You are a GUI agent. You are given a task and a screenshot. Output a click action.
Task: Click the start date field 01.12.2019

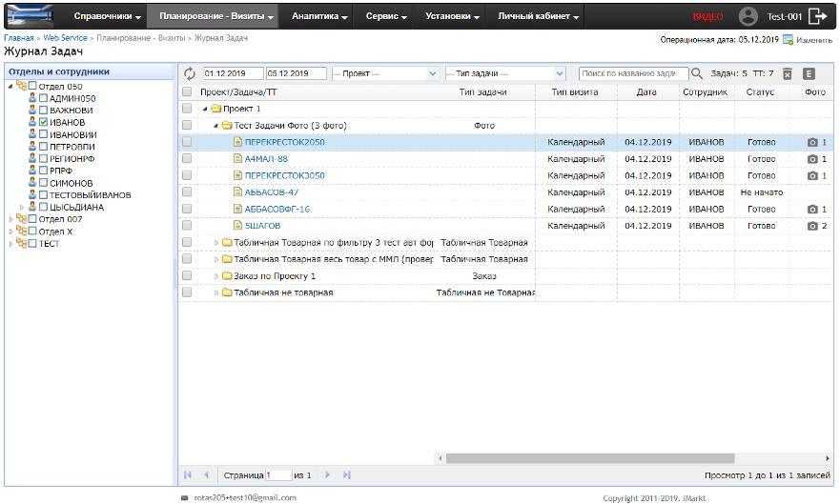click(234, 73)
